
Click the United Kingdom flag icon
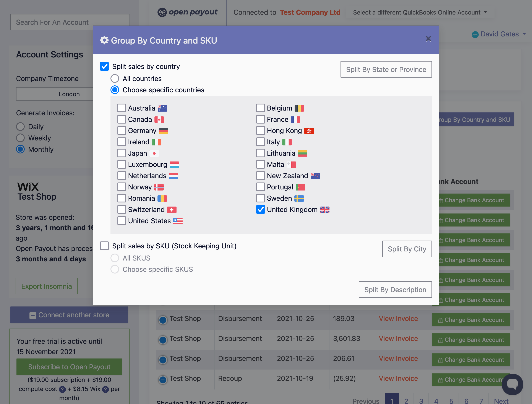325,210
